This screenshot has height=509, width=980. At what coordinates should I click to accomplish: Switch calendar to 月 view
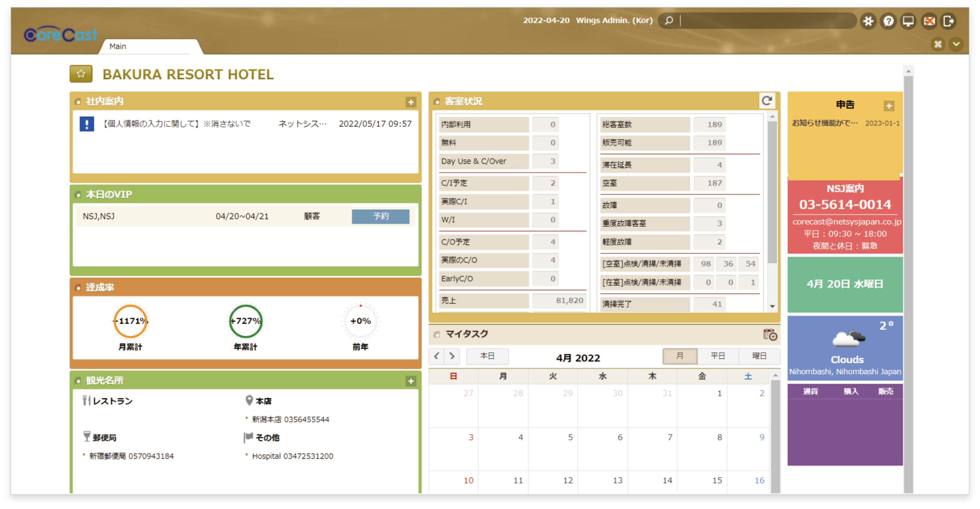click(680, 356)
